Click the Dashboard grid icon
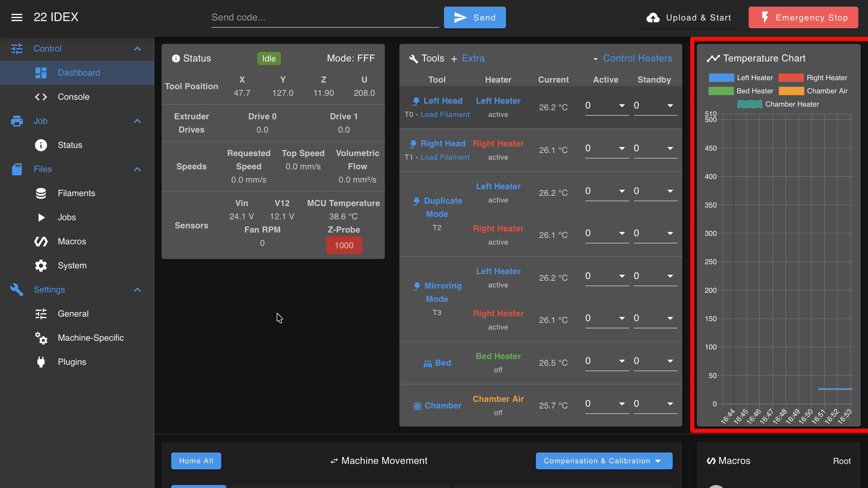This screenshot has width=868, height=488. (x=41, y=73)
